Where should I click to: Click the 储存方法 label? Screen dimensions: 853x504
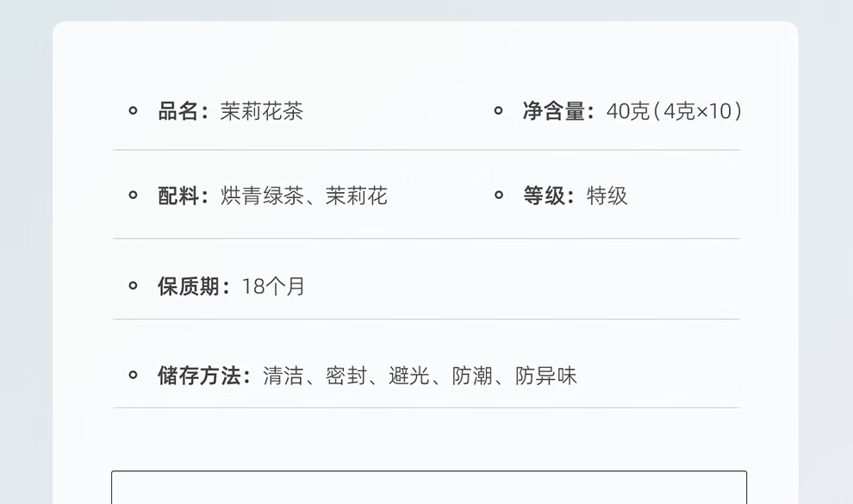200,376
